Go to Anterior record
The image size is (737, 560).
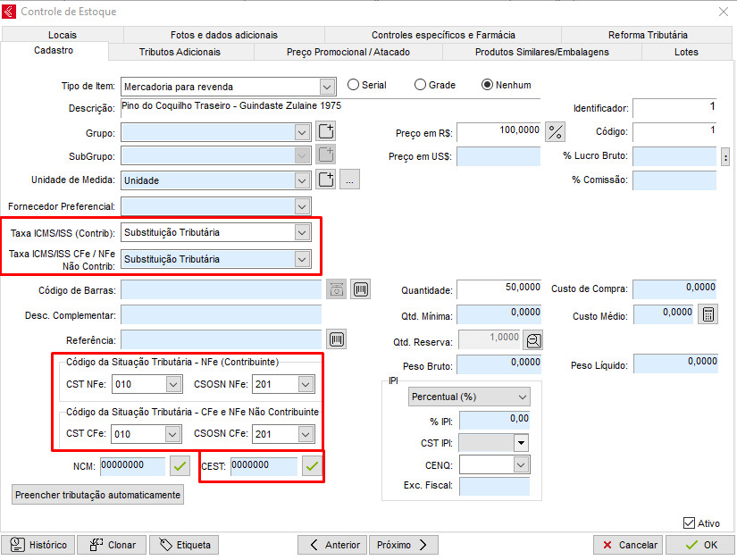pos(333,545)
